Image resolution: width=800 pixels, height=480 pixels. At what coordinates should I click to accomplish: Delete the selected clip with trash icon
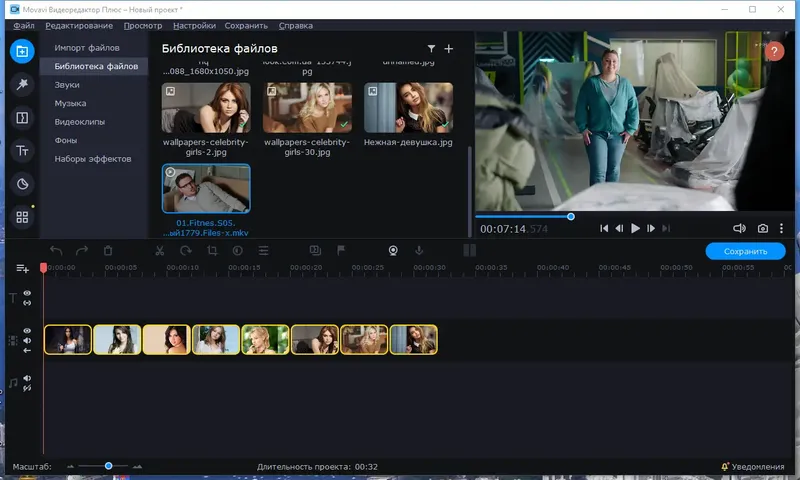click(x=108, y=250)
